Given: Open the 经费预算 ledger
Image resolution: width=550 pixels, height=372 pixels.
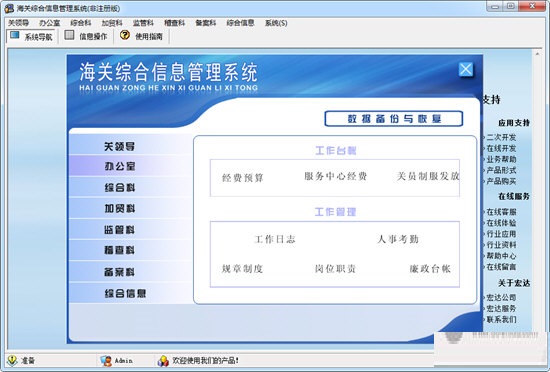Looking at the screenshot, I should click(x=242, y=178).
